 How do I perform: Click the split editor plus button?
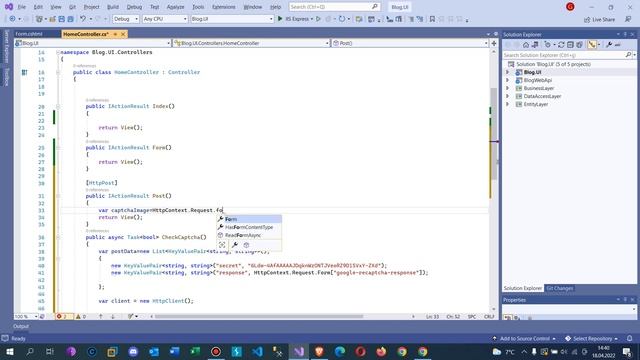[x=494, y=43]
